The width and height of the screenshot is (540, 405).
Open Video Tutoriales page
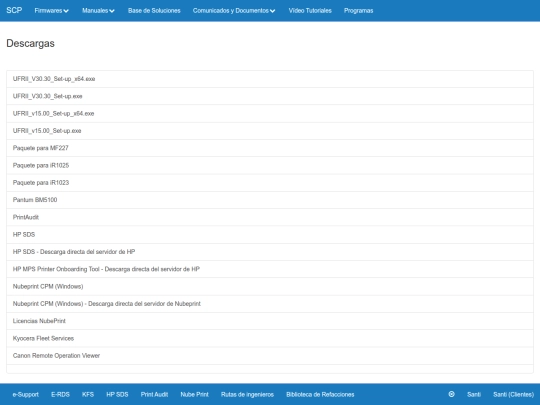point(310,11)
